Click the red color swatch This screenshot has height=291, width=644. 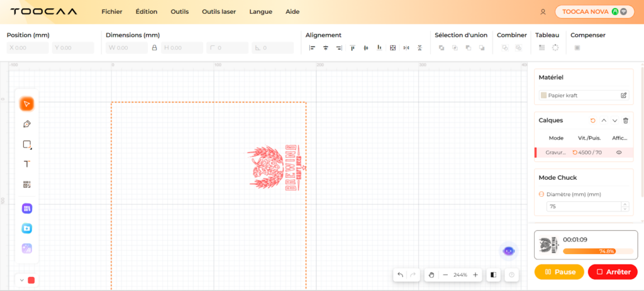pyautogui.click(x=31, y=280)
